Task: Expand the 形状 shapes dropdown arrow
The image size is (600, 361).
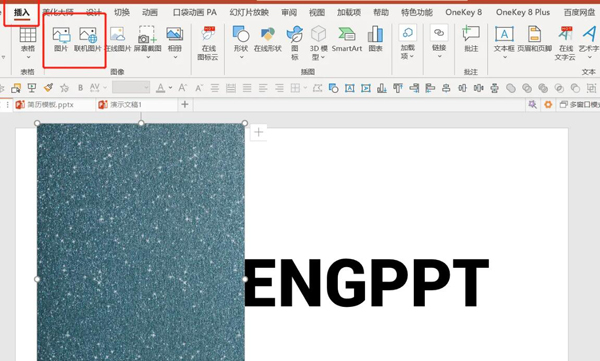Action: tap(241, 57)
